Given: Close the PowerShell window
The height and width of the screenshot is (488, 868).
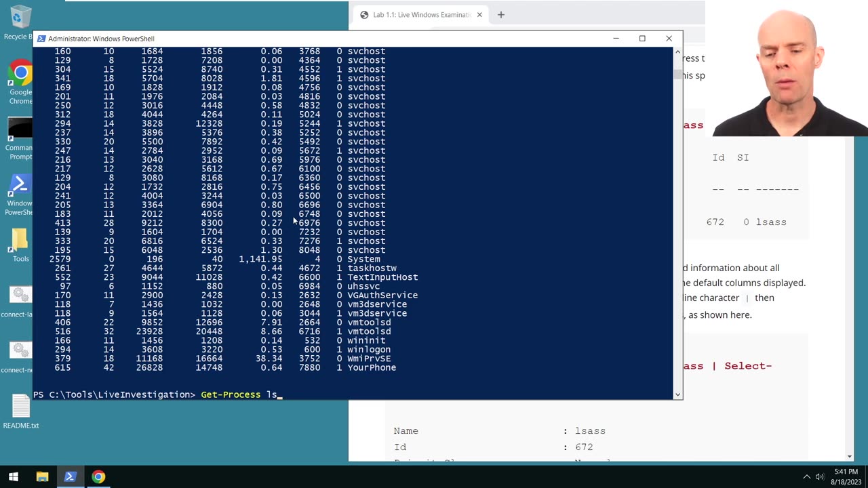Looking at the screenshot, I should [669, 39].
